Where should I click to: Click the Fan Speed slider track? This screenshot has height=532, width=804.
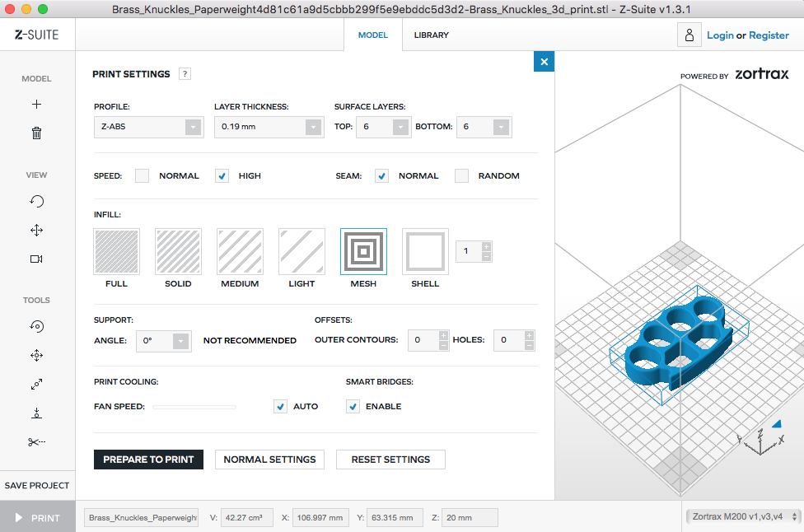(194, 407)
